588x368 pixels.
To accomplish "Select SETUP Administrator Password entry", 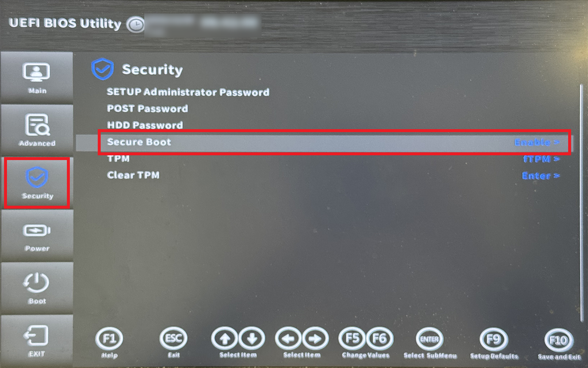I will point(188,92).
